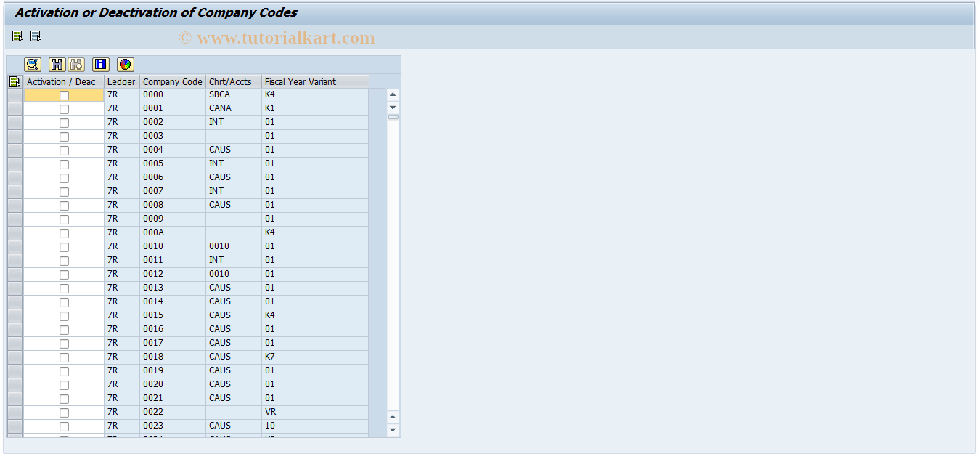The image size is (980, 454).
Task: Click the Deselect All icon in the top toolbar
Action: click(x=36, y=36)
